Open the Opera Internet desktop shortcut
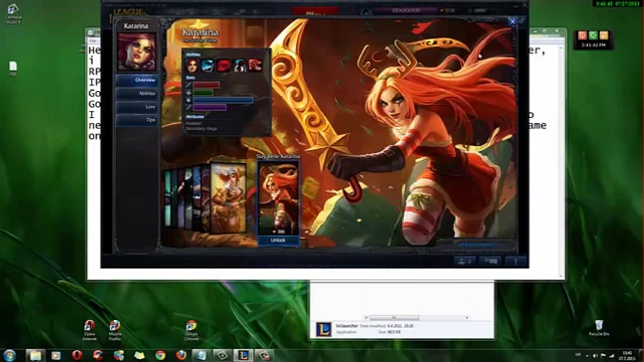 point(89,329)
